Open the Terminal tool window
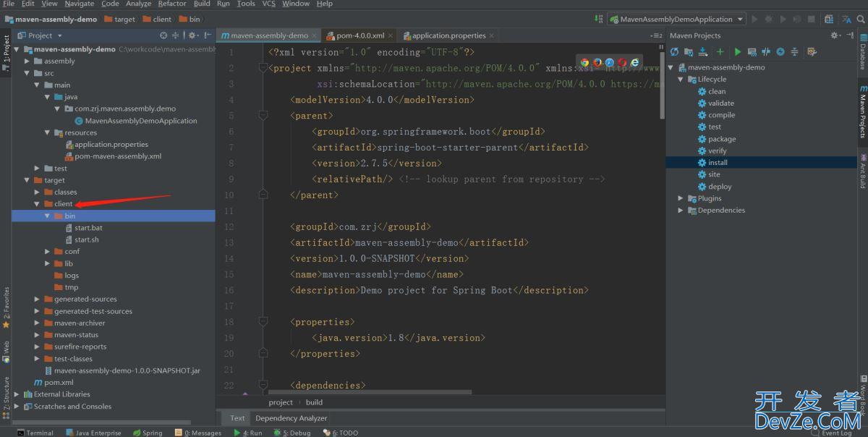The width and height of the screenshot is (868, 437). pyautogui.click(x=34, y=433)
